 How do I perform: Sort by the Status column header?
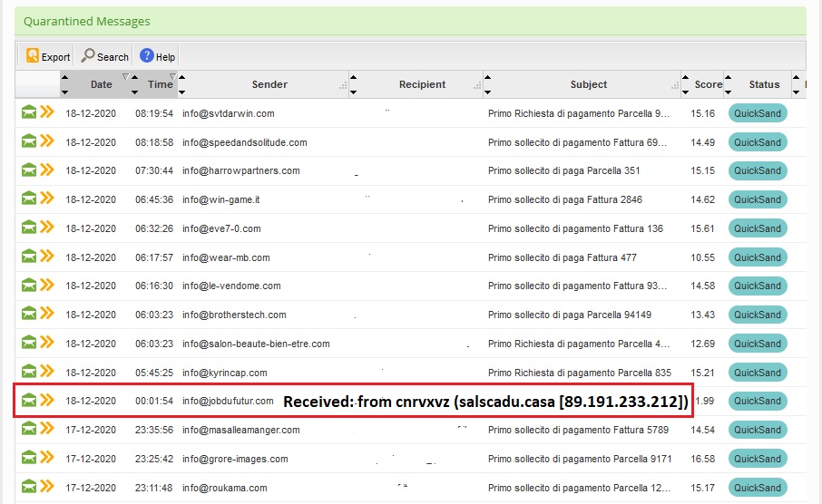click(x=764, y=84)
